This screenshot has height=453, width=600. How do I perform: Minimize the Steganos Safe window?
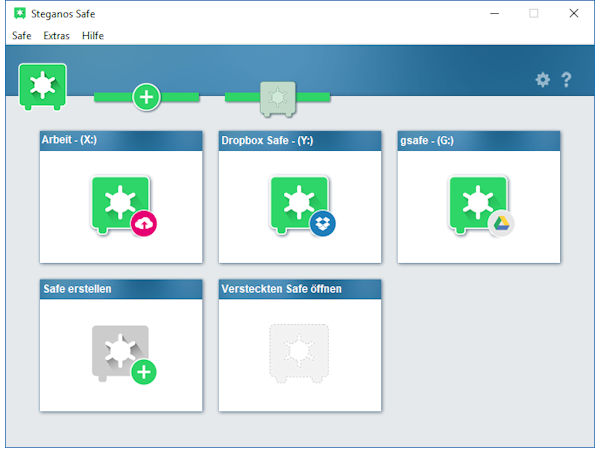494,13
